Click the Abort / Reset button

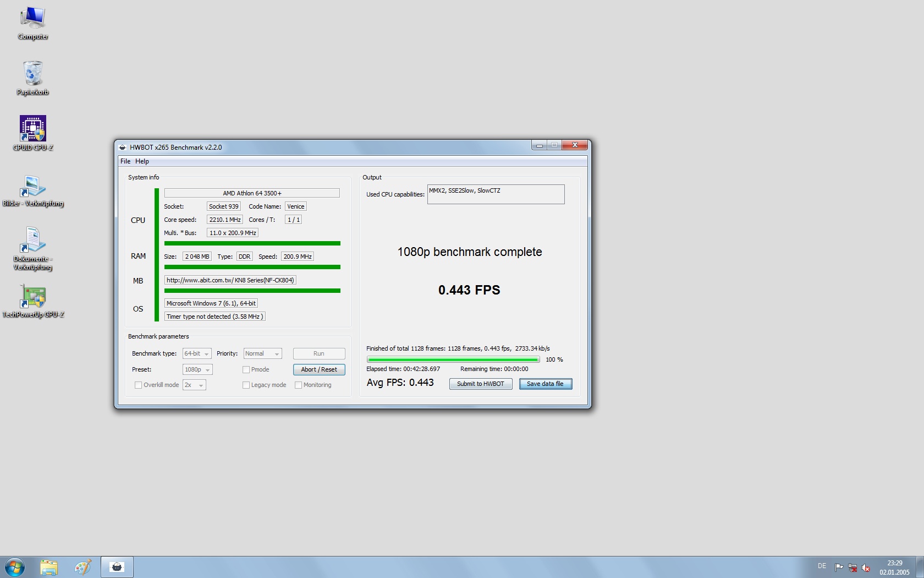click(319, 369)
